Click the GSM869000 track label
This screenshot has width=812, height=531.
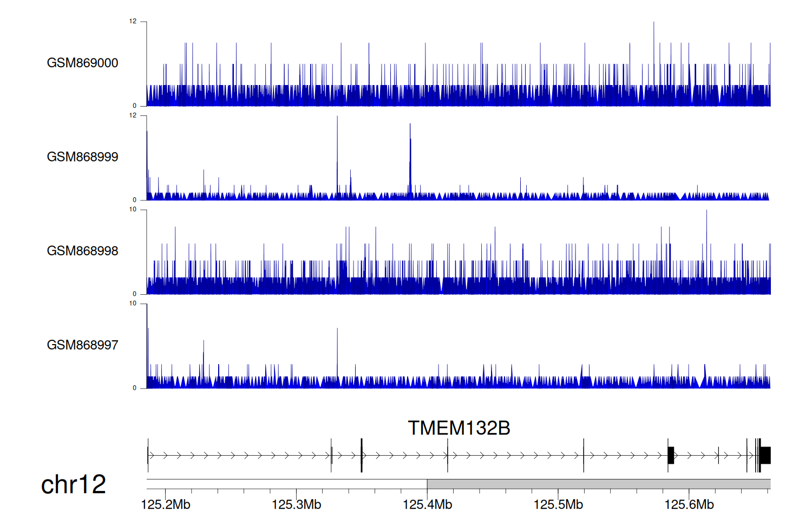[x=82, y=63]
